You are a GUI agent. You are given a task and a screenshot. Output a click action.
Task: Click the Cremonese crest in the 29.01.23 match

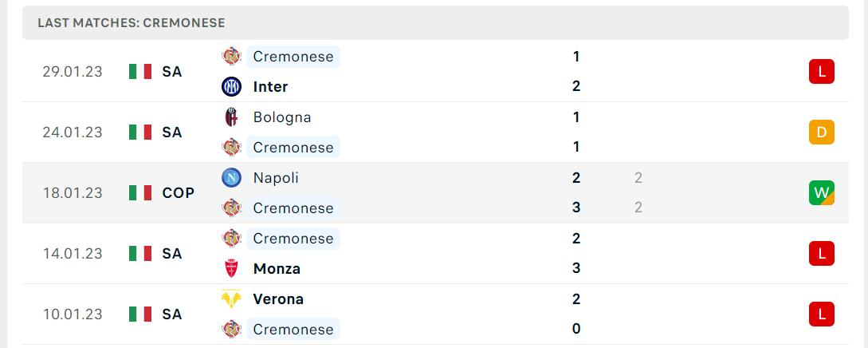pos(231,57)
